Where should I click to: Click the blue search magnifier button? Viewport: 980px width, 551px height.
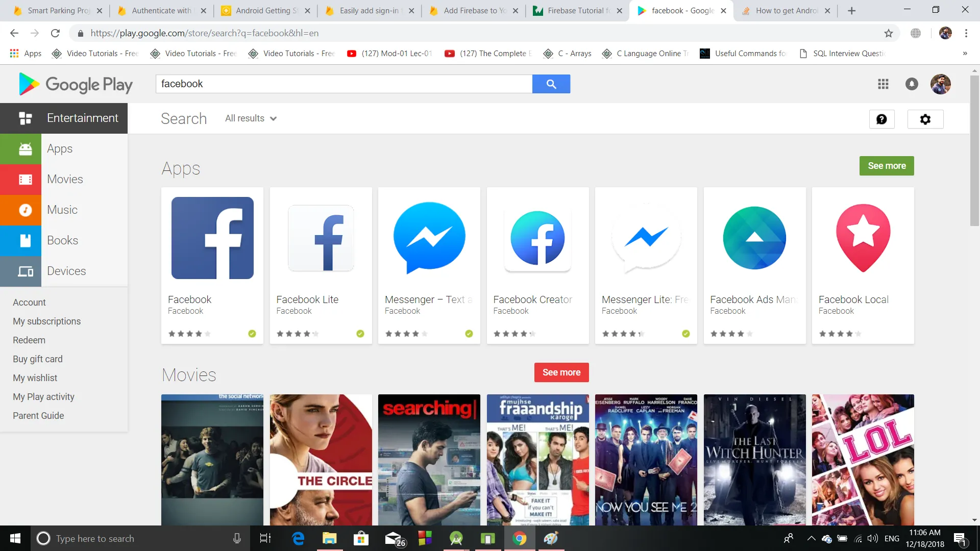click(x=551, y=84)
